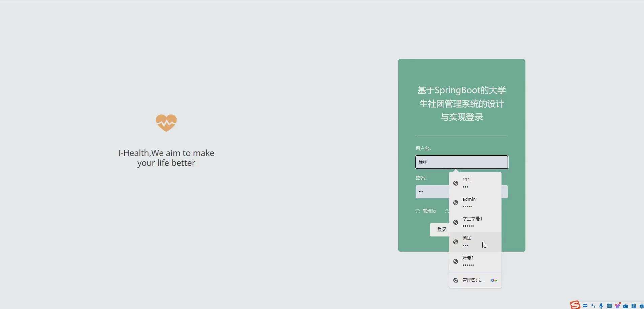Click the globe icon next to admin suggestion
Screen dimensions: 644x309
456,202
